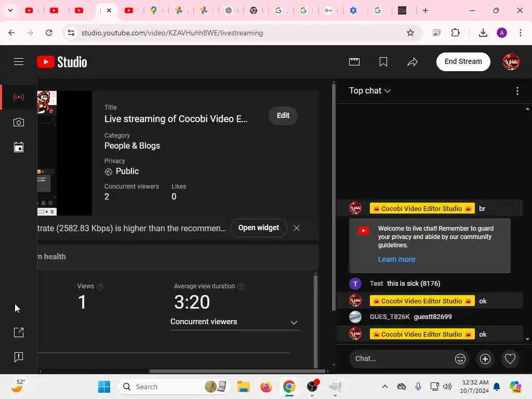
Task: Click the plus circle icon in chat
Action: coord(485,359)
